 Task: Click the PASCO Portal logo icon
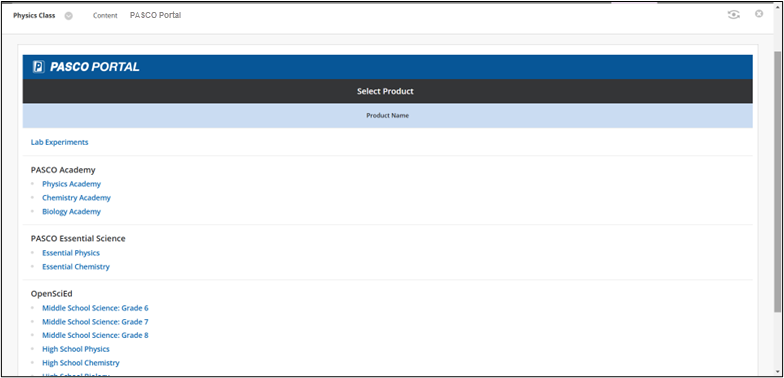point(38,67)
